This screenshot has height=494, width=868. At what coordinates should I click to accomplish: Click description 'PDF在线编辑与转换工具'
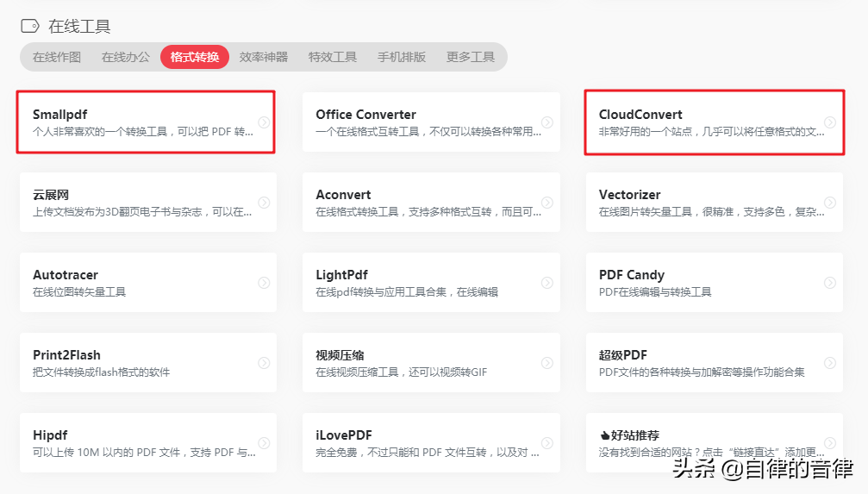(655, 292)
